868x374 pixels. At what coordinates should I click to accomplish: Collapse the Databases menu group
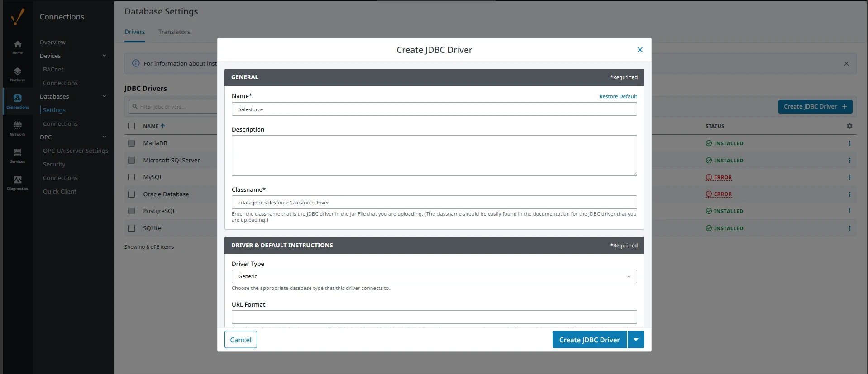[x=104, y=96]
